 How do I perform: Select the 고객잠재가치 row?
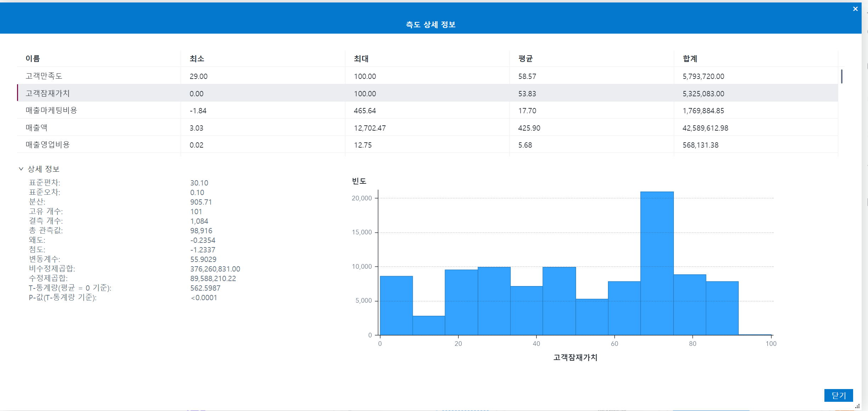47,93
